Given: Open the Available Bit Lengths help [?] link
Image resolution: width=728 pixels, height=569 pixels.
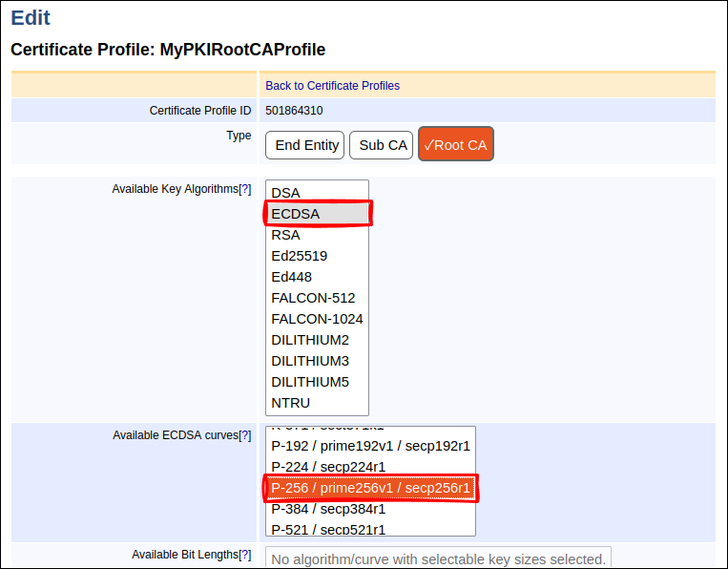Looking at the screenshot, I should [244, 555].
